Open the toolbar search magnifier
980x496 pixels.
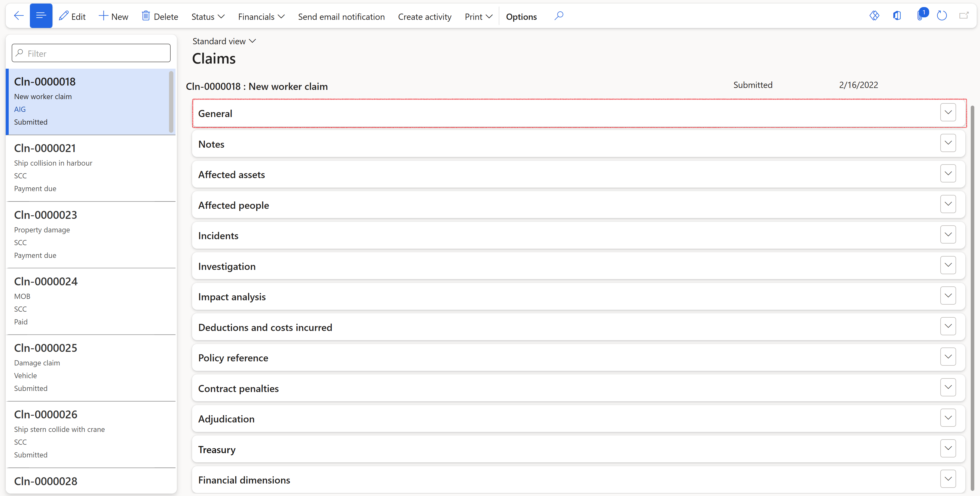tap(559, 16)
